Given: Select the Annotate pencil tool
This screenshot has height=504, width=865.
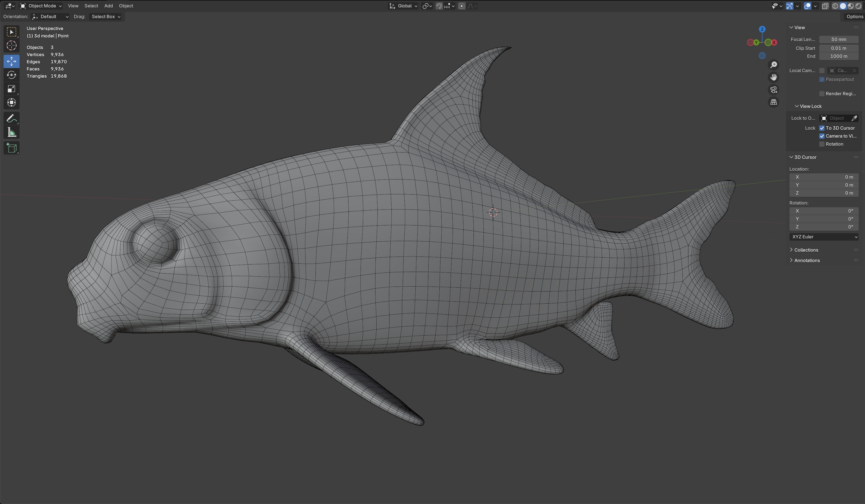Looking at the screenshot, I should point(11,119).
